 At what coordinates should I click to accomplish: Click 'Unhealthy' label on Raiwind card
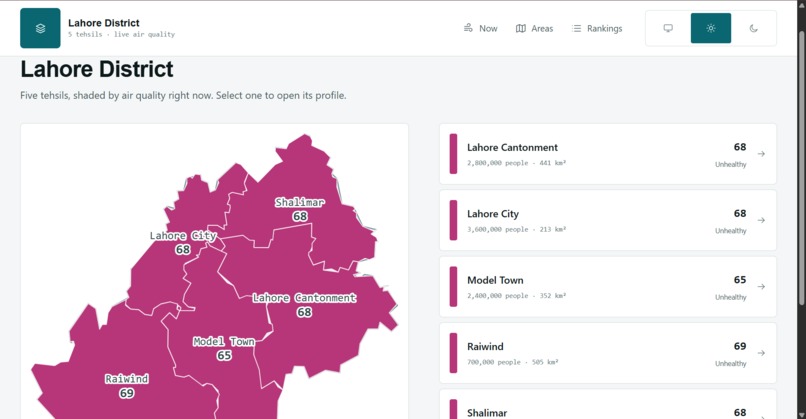(730, 363)
